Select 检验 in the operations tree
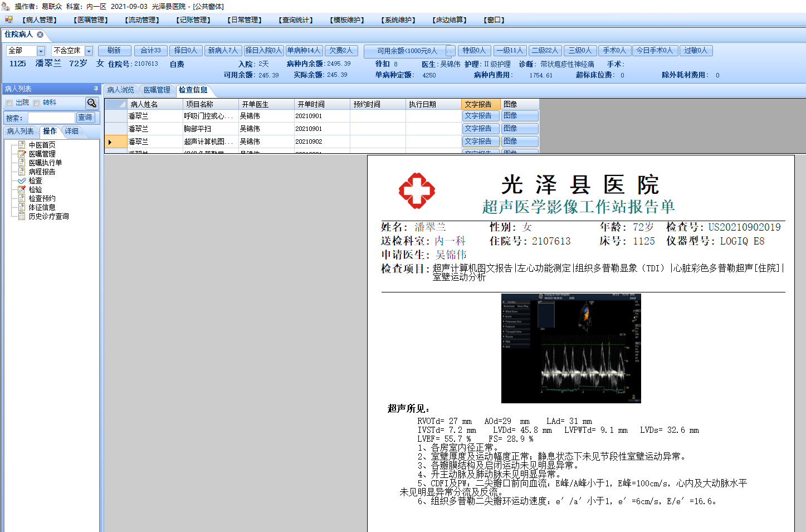 pos(35,189)
